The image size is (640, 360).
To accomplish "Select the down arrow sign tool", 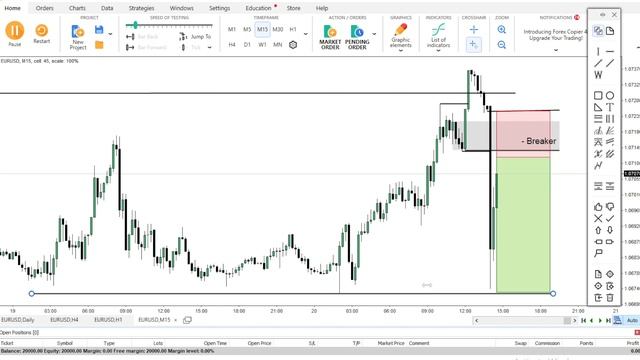I will tap(610, 230).
